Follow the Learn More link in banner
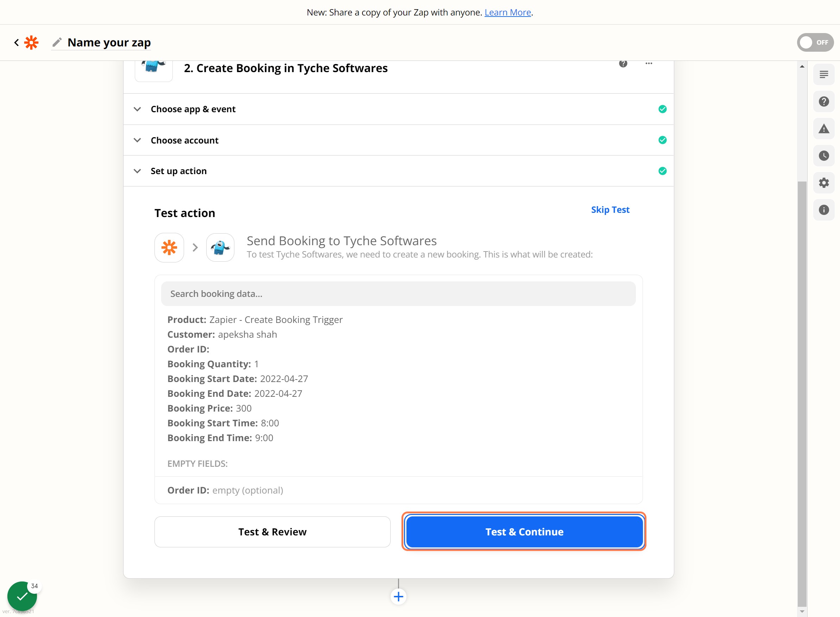This screenshot has height=617, width=840. click(507, 12)
